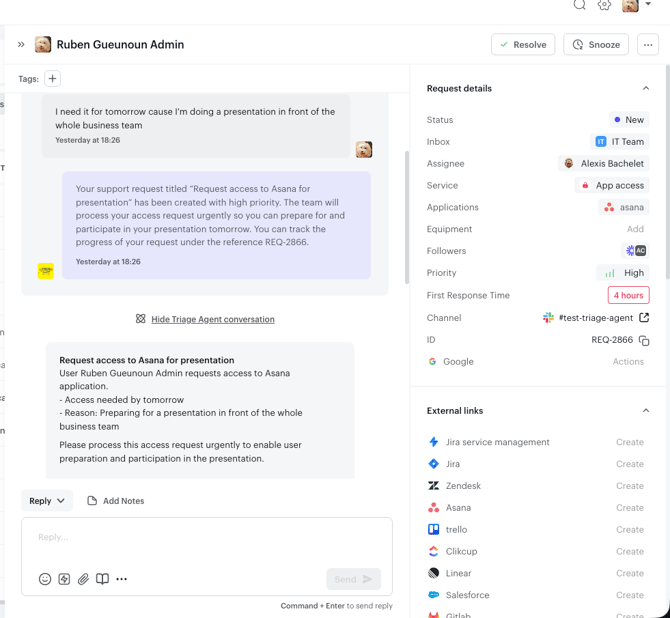
Task: Add a tag with the plus icon
Action: [x=53, y=79]
